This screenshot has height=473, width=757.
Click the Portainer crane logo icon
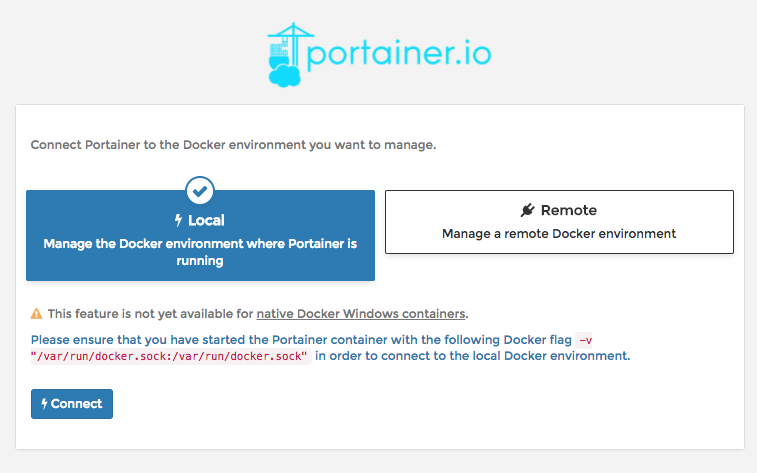287,53
